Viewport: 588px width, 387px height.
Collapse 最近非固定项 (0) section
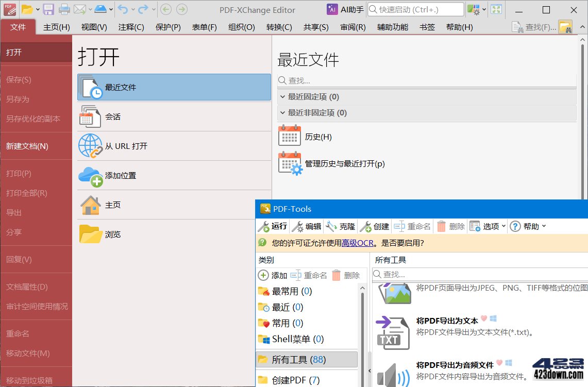[283, 112]
